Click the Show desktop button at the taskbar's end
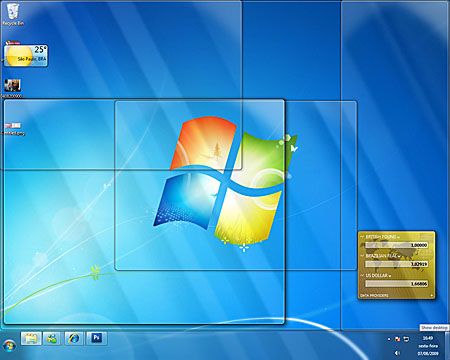 pos(447,345)
